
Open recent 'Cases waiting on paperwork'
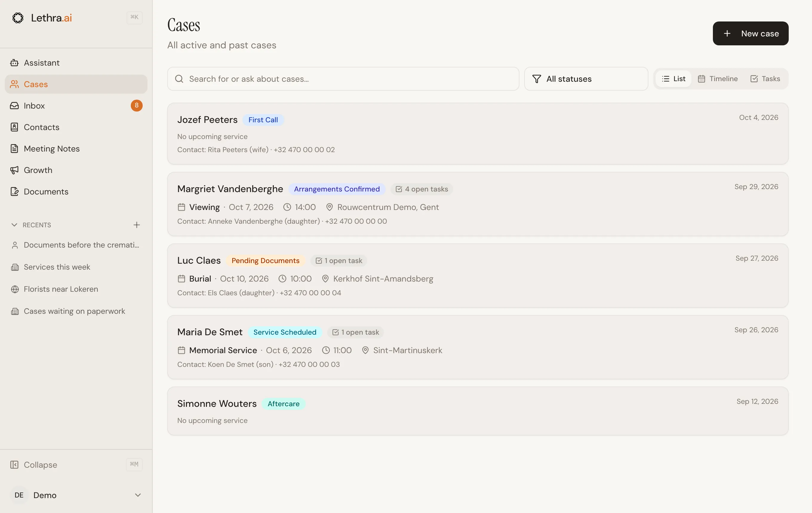tap(76, 311)
